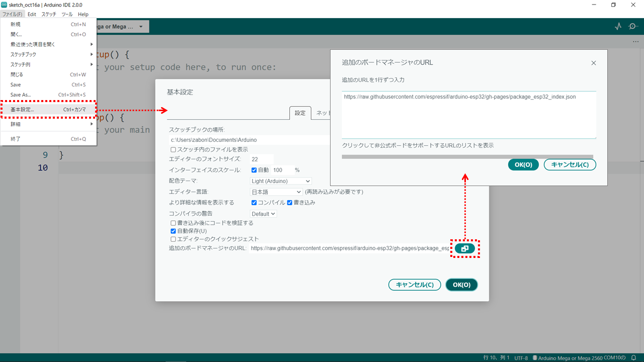Select 基本設定 from the file menu
This screenshot has width=644, height=362.
[23, 109]
